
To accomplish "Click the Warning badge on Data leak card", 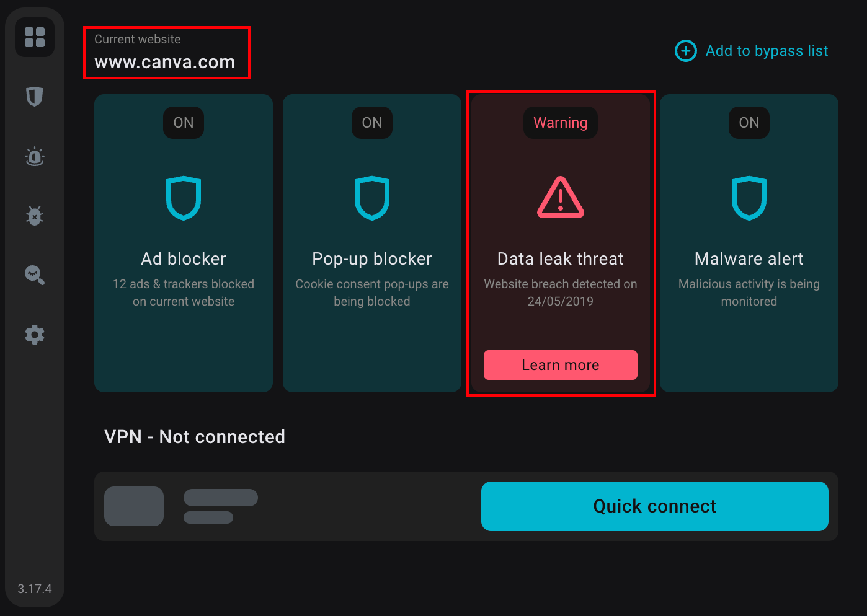I will (561, 123).
